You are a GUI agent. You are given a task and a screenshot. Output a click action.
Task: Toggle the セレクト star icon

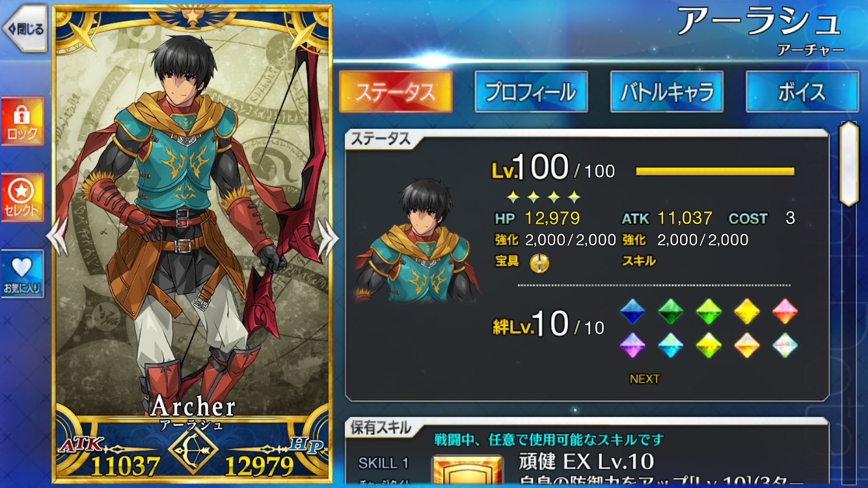(23, 198)
